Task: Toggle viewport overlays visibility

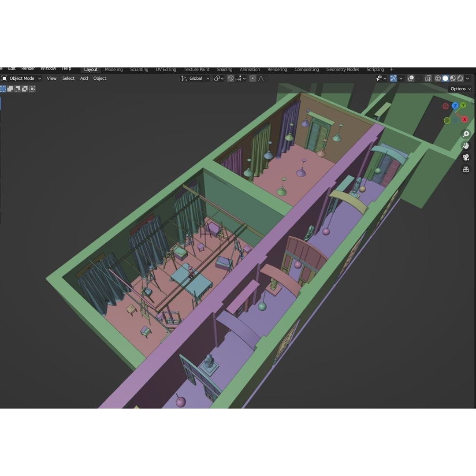Action: (x=410, y=78)
